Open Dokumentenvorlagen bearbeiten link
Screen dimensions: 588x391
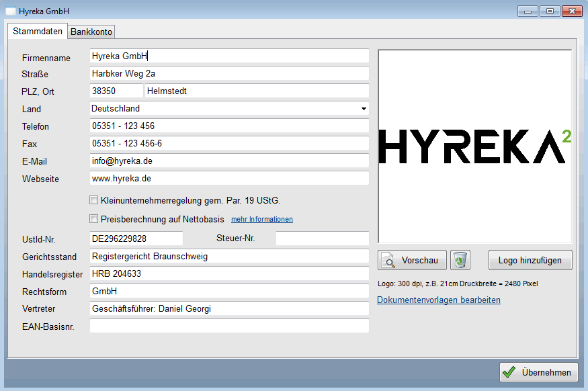click(x=439, y=300)
